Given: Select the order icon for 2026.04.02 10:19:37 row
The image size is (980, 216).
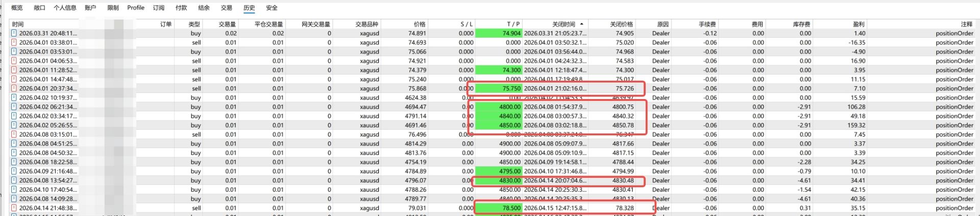Looking at the screenshot, I should (x=14, y=98).
